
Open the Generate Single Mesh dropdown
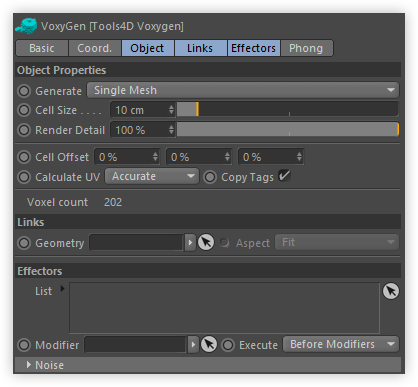point(243,90)
